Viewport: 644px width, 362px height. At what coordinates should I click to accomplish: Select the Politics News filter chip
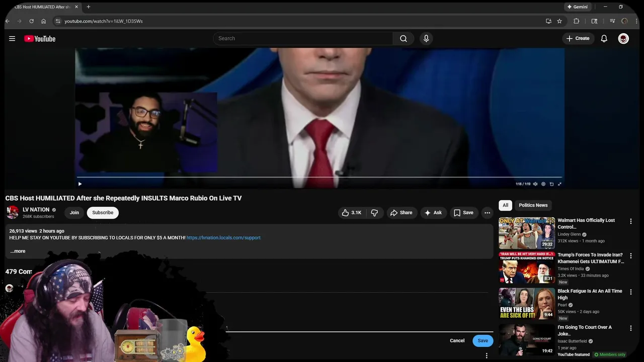pyautogui.click(x=533, y=205)
